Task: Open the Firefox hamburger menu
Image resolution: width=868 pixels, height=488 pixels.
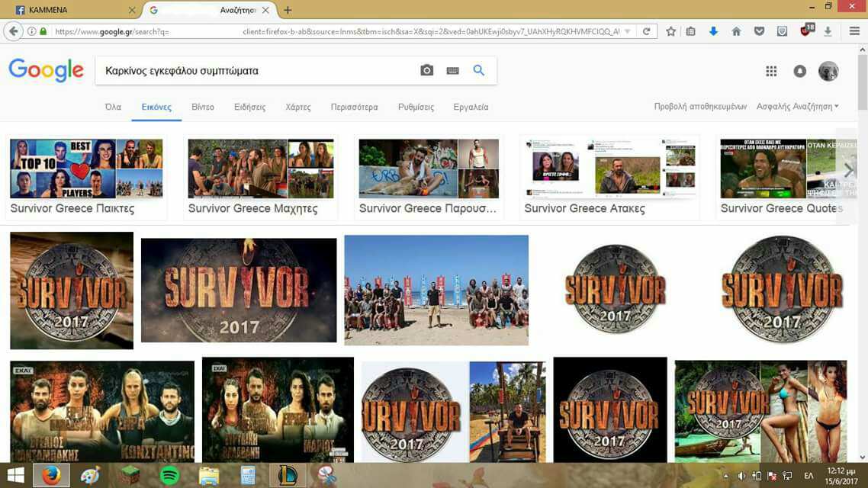Action: 854,31
